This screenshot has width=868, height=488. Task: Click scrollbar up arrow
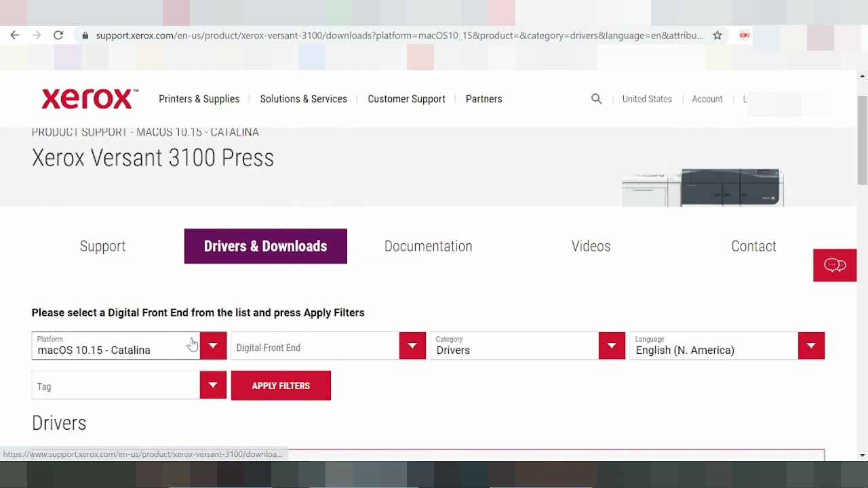(x=863, y=76)
